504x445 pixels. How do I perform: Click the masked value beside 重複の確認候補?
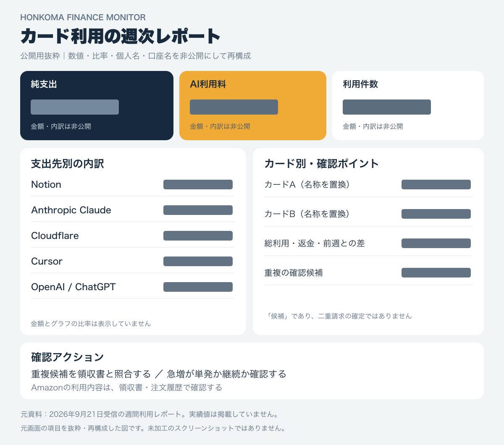click(x=436, y=273)
